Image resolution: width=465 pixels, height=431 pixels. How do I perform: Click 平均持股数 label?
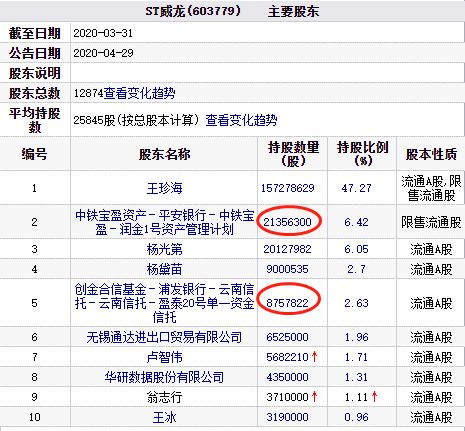[35, 120]
